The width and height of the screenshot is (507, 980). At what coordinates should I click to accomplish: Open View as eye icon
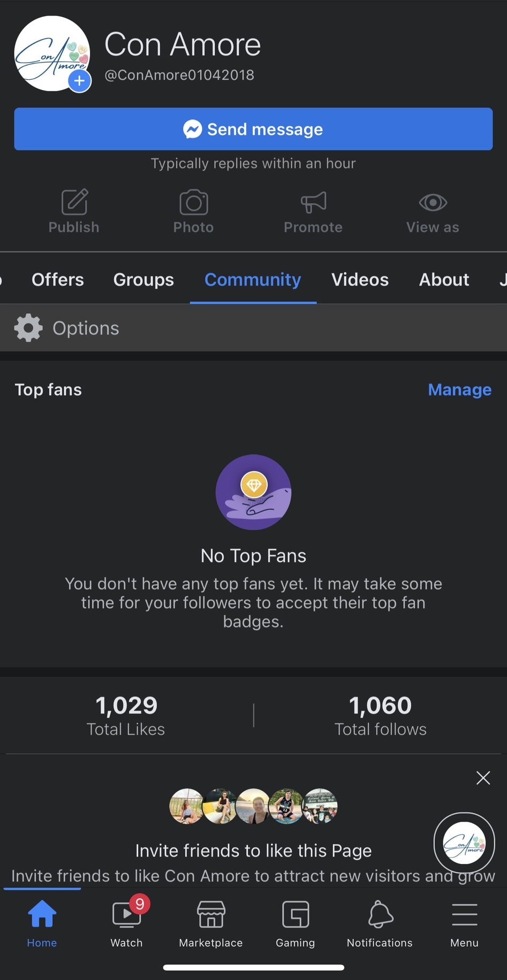tap(433, 202)
